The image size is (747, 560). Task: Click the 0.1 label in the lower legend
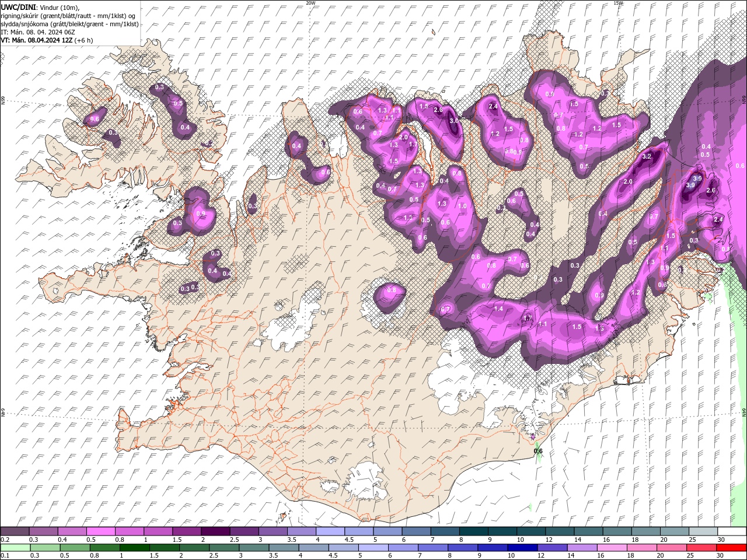click(5, 556)
